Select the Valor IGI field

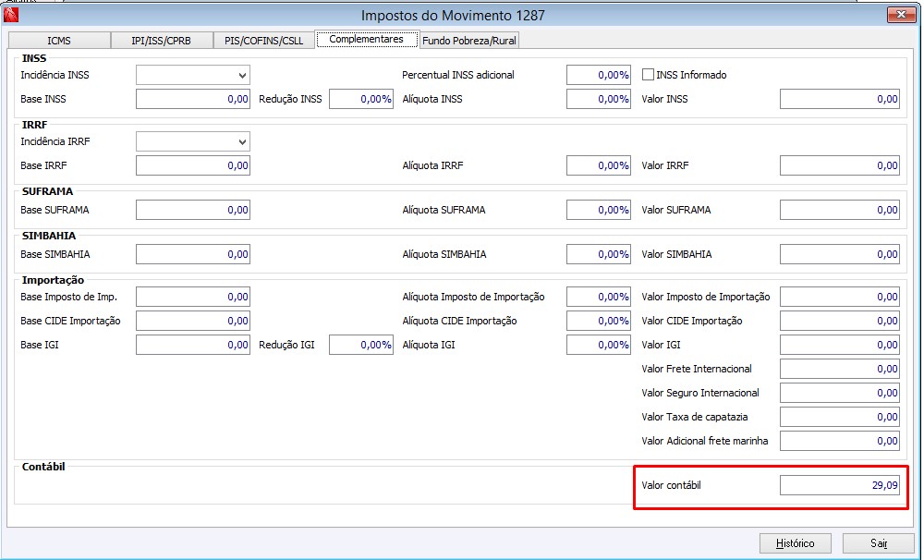840,346
